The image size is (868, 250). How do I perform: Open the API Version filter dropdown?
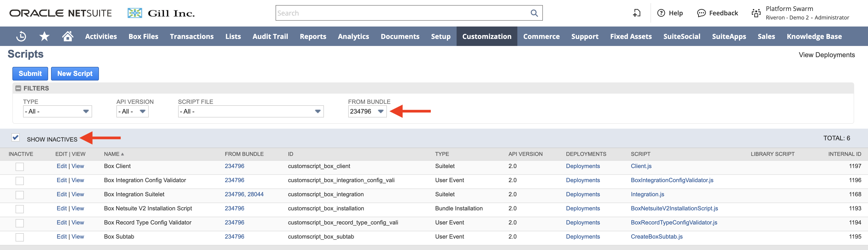[x=132, y=112]
